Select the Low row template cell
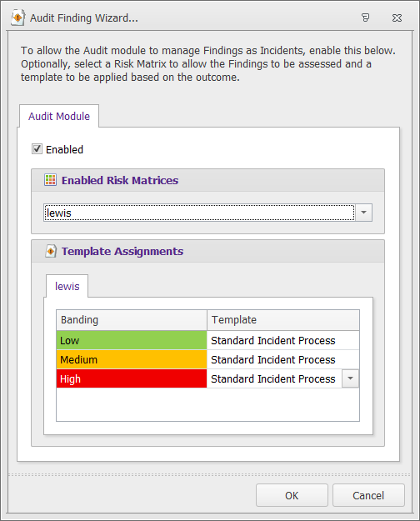The height and width of the screenshot is (521, 420). [283, 340]
